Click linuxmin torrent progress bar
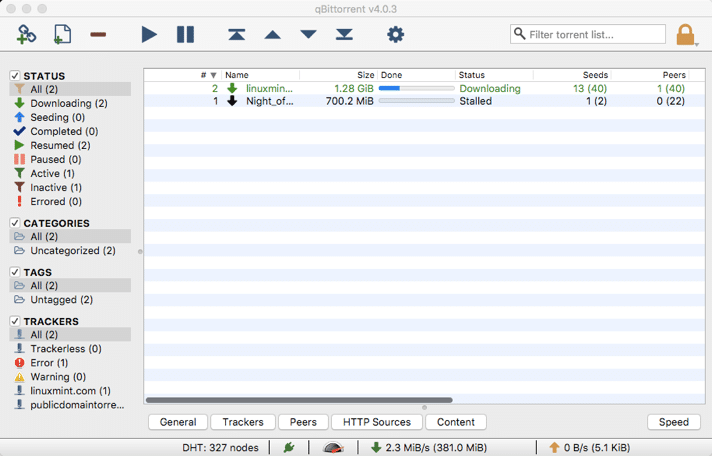The width and height of the screenshot is (712, 456). [416, 89]
